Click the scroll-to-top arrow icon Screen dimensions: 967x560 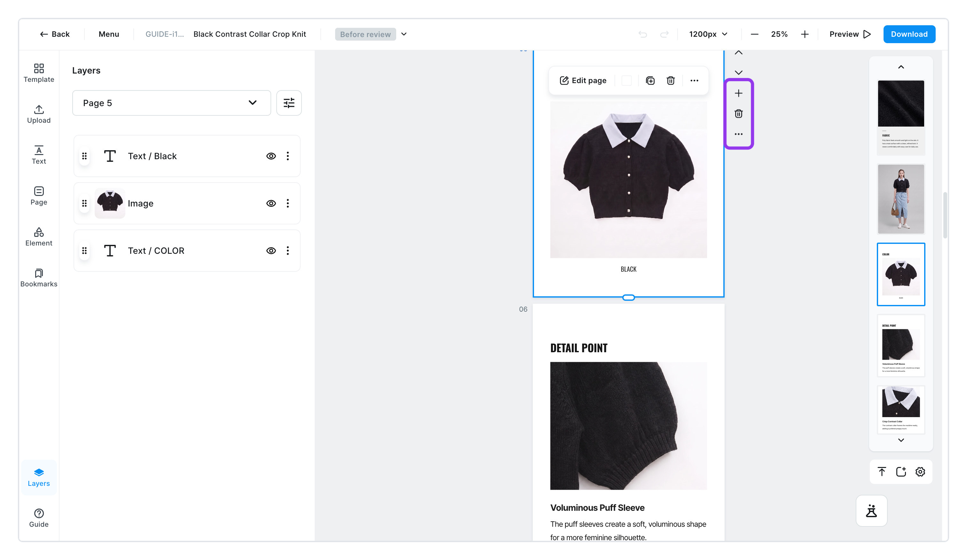(x=882, y=471)
